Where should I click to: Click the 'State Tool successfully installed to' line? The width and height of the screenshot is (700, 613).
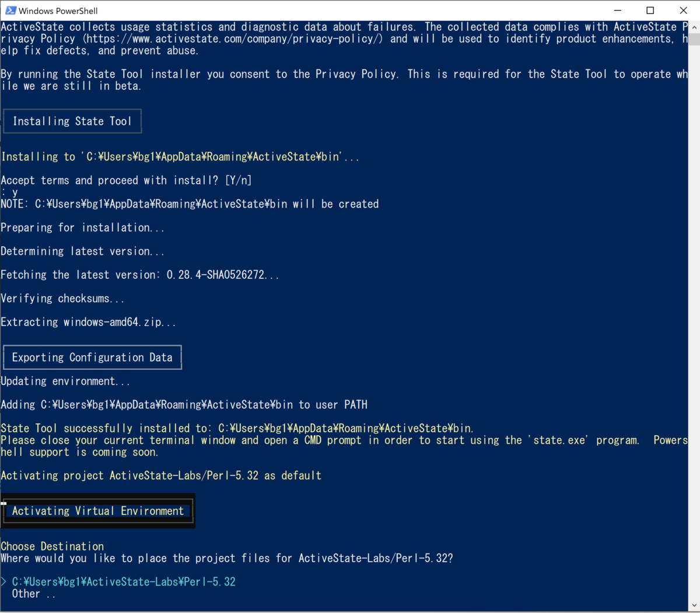point(237,428)
